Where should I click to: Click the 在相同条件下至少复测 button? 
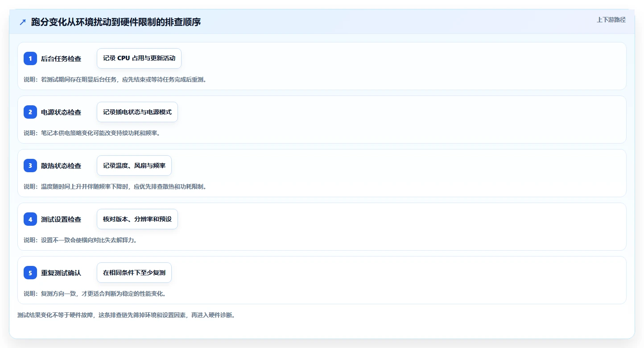[134, 273]
